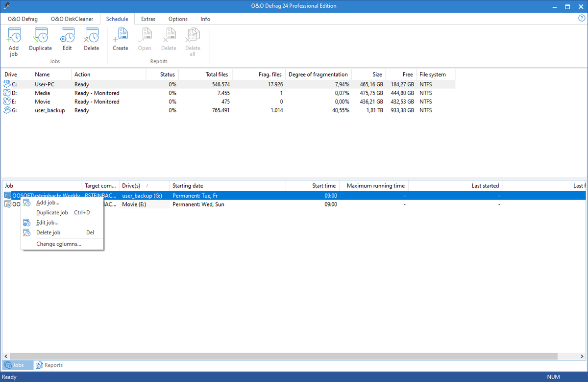Click the Create icon in the Reports group
588x382 pixels.
tap(120, 35)
